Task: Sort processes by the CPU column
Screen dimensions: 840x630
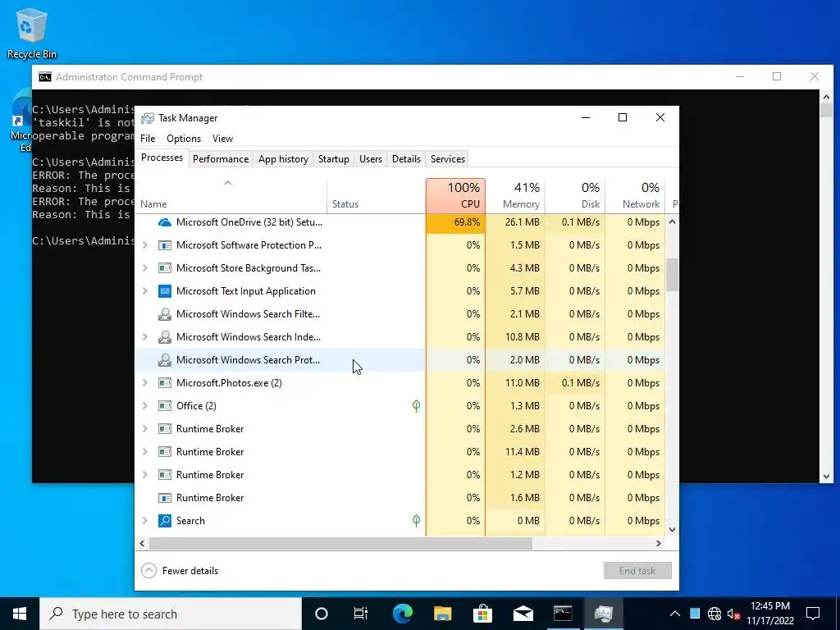Action: [456, 196]
